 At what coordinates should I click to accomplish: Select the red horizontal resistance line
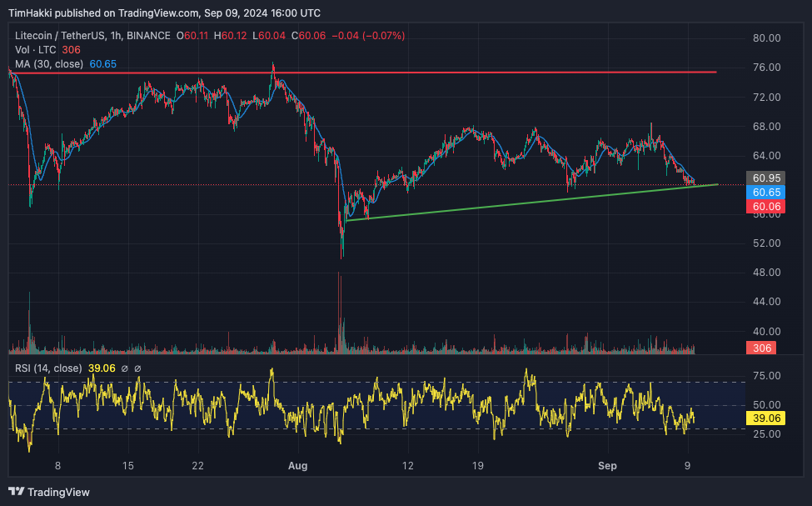pos(362,73)
